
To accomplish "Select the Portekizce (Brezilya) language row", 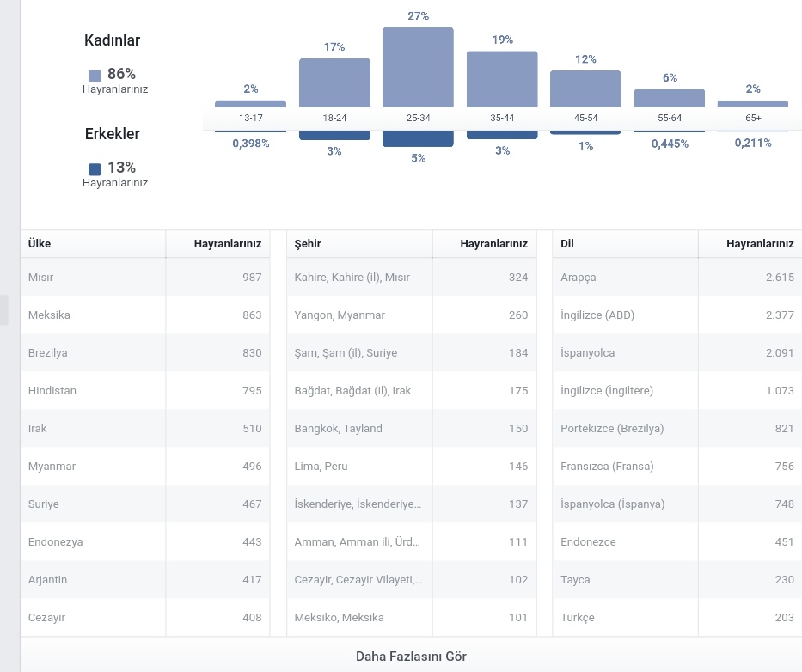I will click(x=677, y=429).
